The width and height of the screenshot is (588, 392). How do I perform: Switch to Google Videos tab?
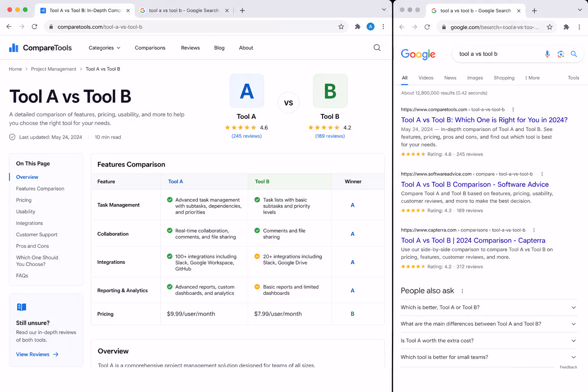(x=426, y=78)
